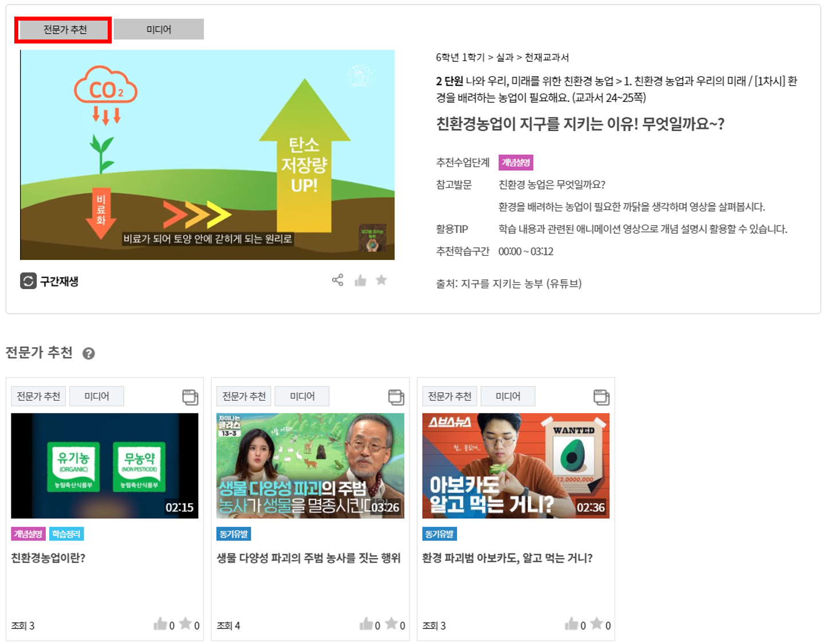The image size is (826, 644).
Task: Click 미디어 tag on 친환경농업이란 card
Action: (x=97, y=396)
